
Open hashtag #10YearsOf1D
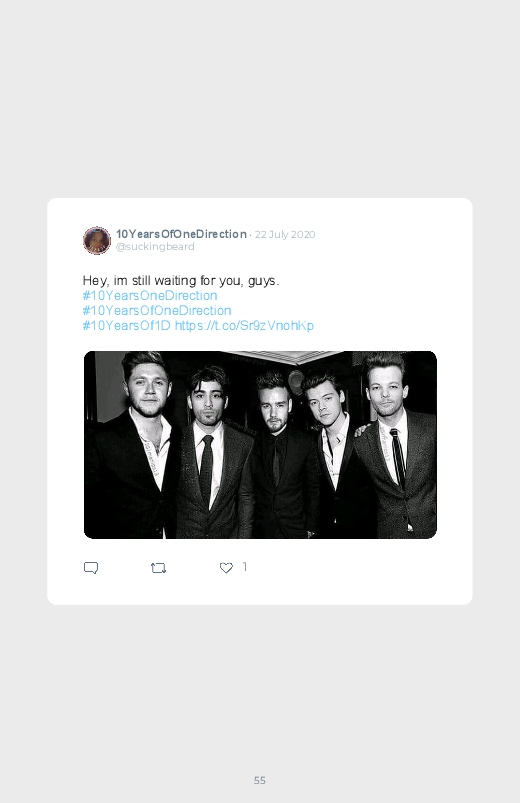click(126, 325)
